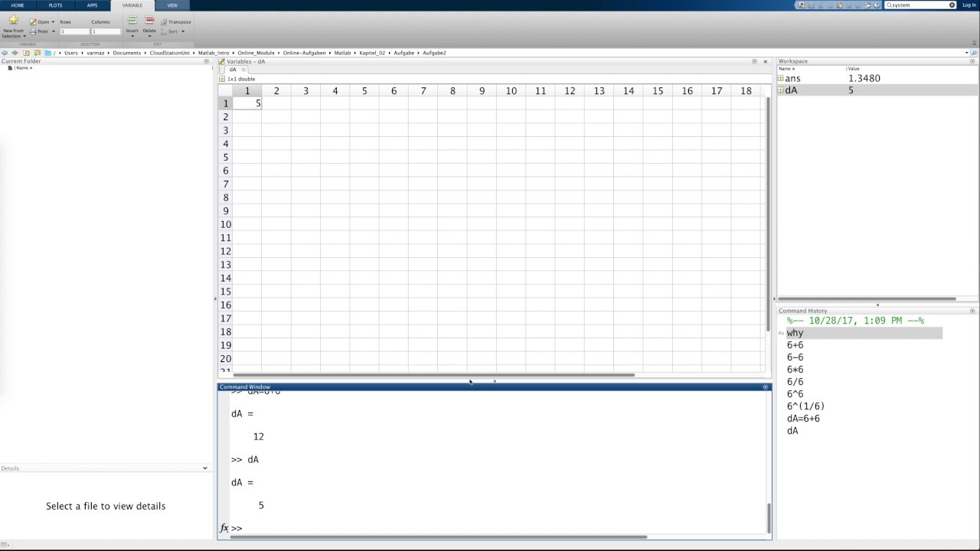Image resolution: width=980 pixels, height=551 pixels.
Task: Expand the Delete dropdown arrow
Action: click(x=149, y=36)
